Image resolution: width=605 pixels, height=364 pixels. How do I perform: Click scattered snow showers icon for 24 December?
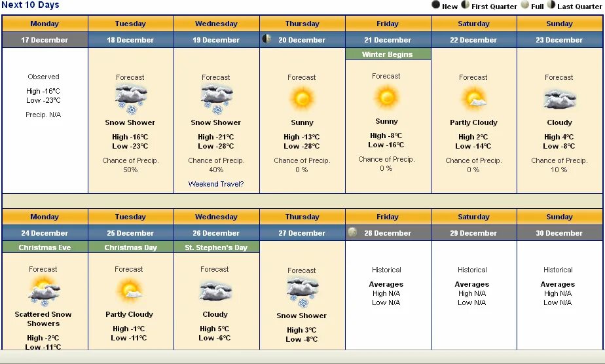click(44, 291)
